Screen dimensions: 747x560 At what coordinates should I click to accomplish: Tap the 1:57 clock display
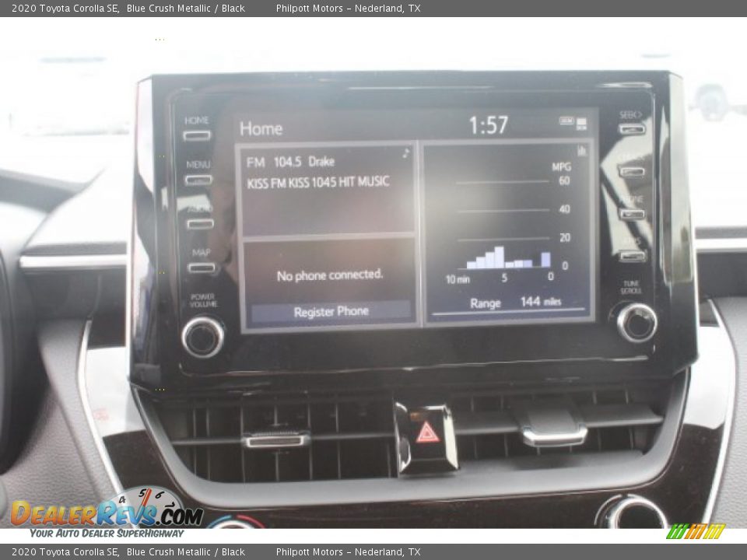pyautogui.click(x=489, y=125)
